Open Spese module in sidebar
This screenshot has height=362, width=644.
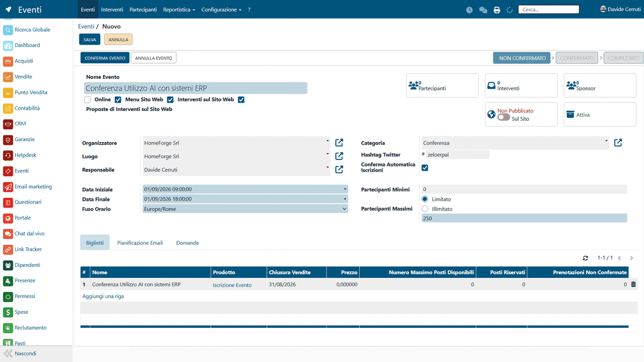pos(16,312)
